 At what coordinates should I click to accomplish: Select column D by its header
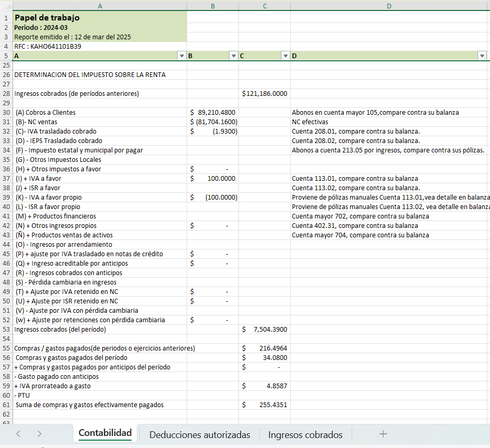(389, 5)
